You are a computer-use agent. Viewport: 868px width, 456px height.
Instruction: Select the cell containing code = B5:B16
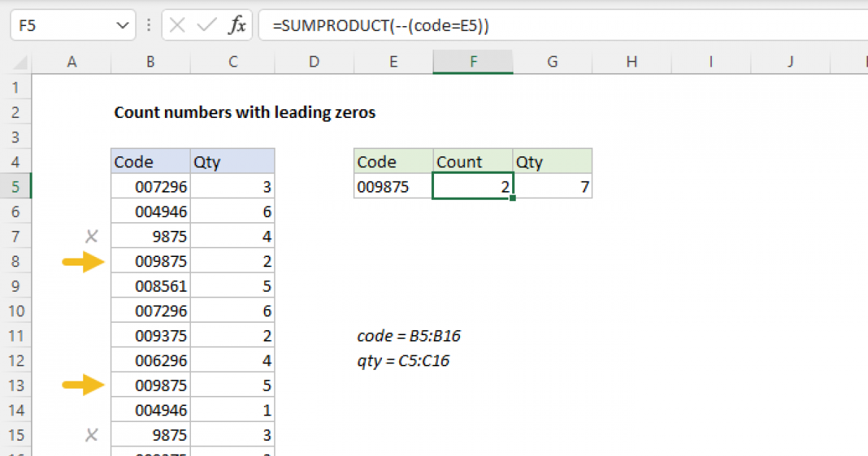click(x=410, y=336)
